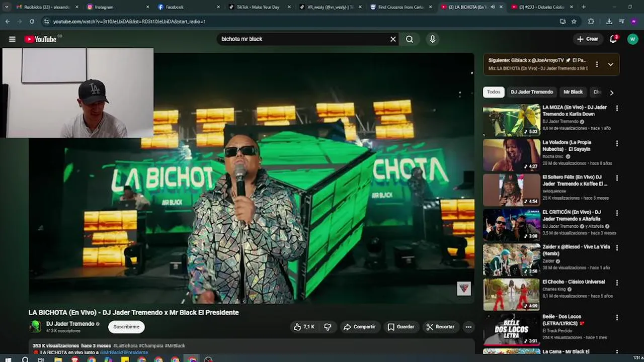The width and height of the screenshot is (644, 362).
Task: Go back with the browser back arrow
Action: pos(7,22)
